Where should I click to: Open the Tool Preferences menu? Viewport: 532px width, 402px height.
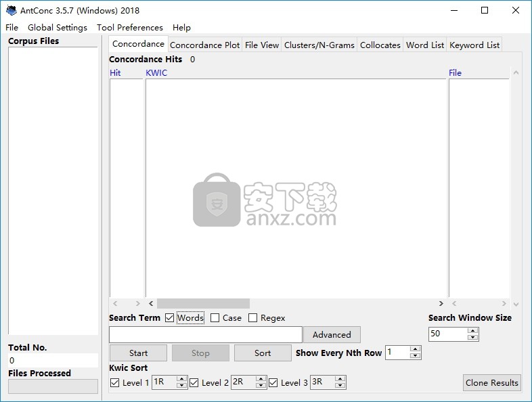coord(129,28)
